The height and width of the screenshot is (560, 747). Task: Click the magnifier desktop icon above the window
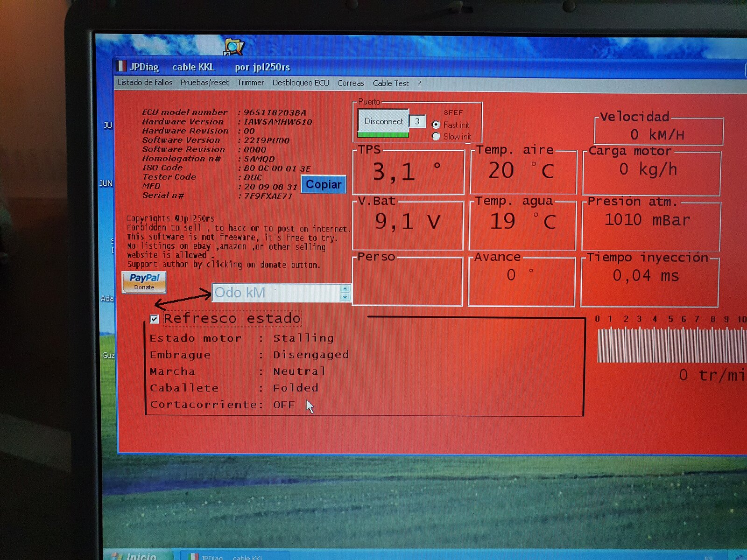234,47
